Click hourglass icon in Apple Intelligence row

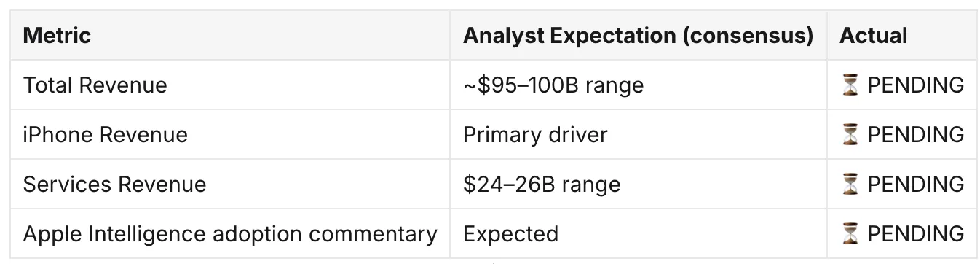click(850, 234)
